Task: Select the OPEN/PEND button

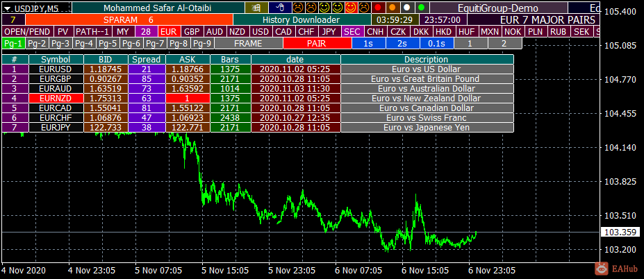Action: [27, 32]
